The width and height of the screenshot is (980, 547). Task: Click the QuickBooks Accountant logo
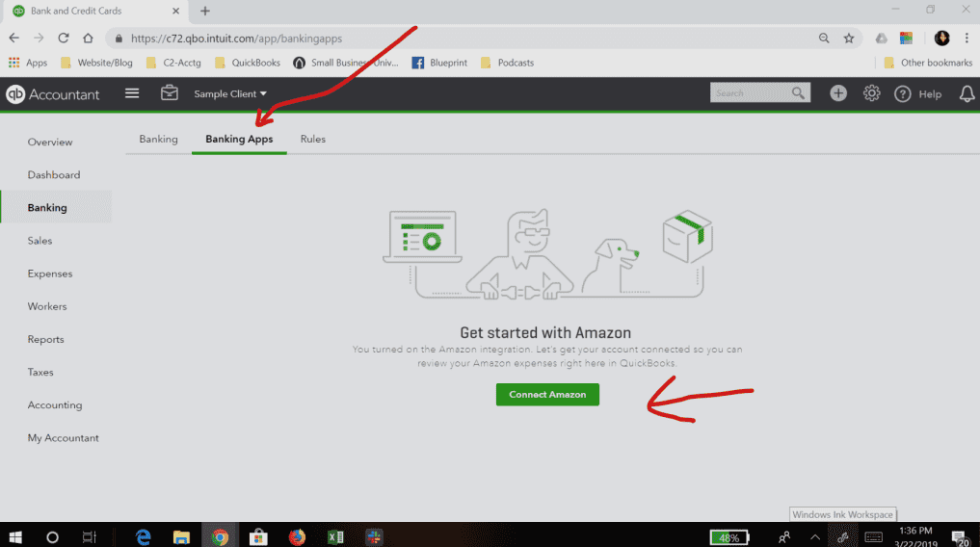click(52, 94)
